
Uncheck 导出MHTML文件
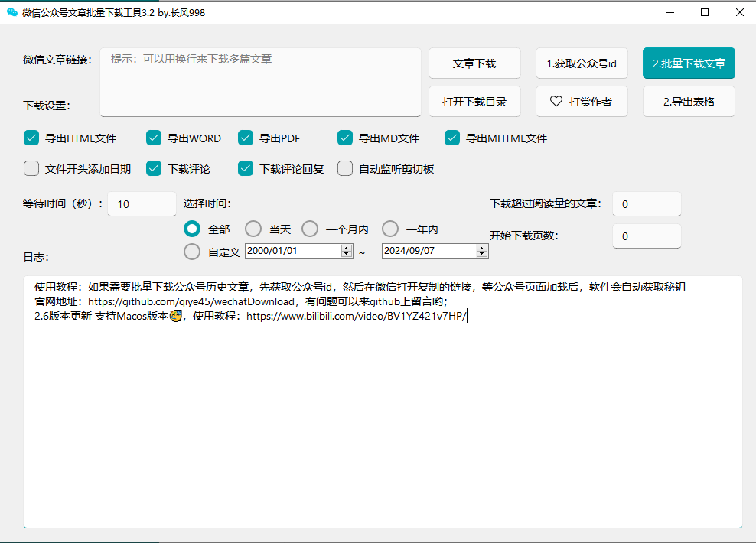451,138
